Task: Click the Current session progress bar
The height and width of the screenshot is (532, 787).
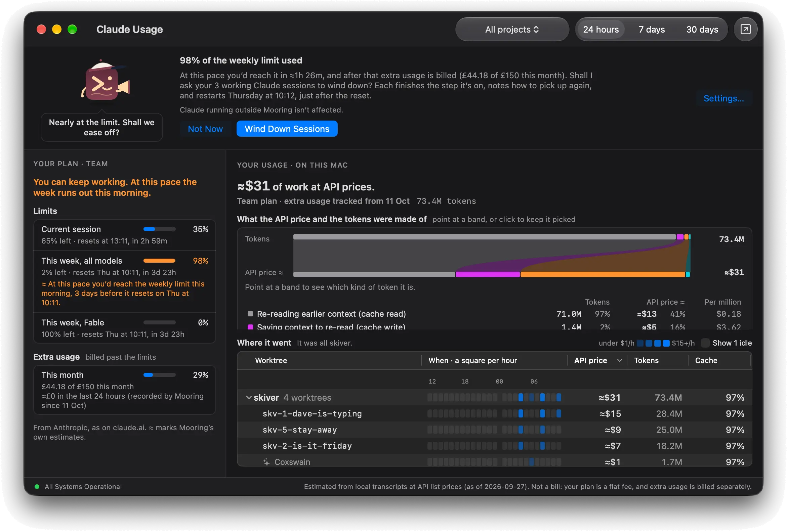Action: [x=159, y=229]
